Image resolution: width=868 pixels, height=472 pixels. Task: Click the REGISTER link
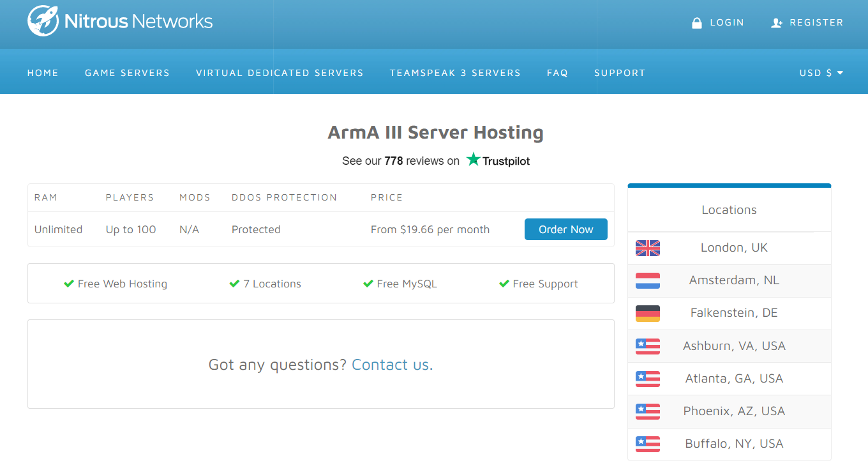pos(816,22)
